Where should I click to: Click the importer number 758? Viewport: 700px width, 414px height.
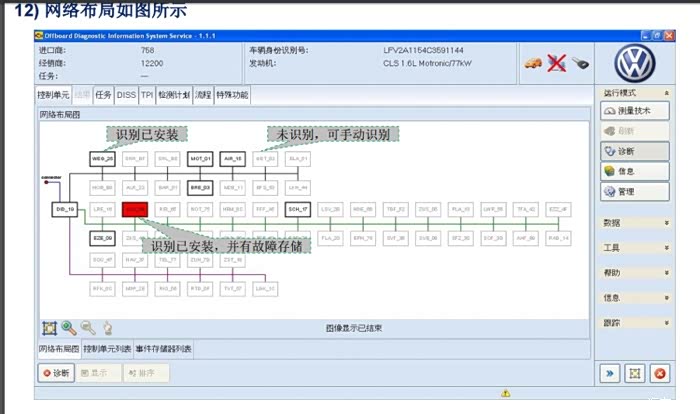(147, 50)
